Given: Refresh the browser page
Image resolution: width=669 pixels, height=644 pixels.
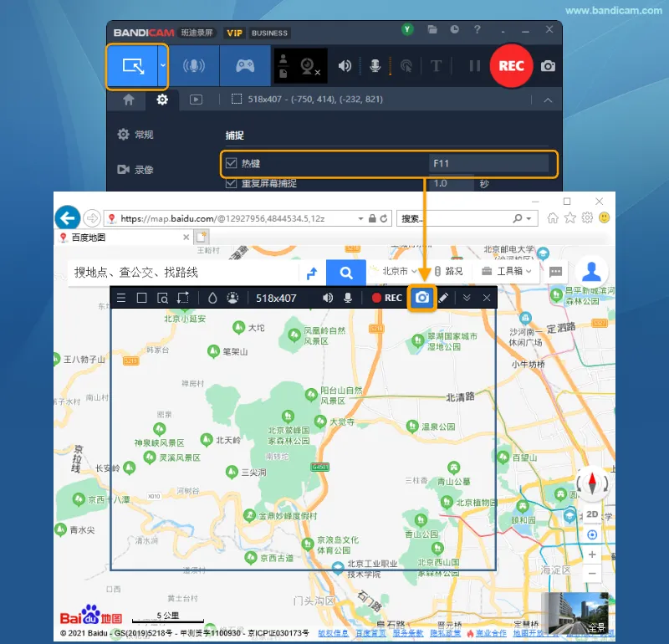Looking at the screenshot, I should pos(384,218).
